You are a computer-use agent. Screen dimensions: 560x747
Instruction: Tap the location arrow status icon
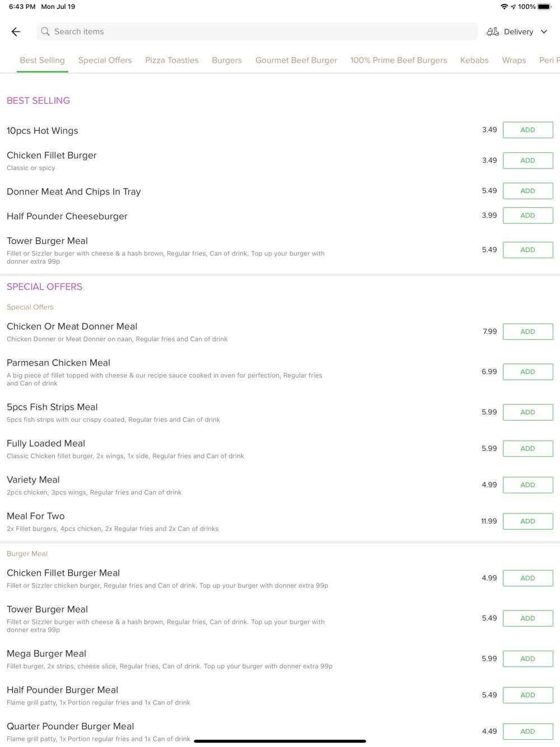click(x=513, y=7)
